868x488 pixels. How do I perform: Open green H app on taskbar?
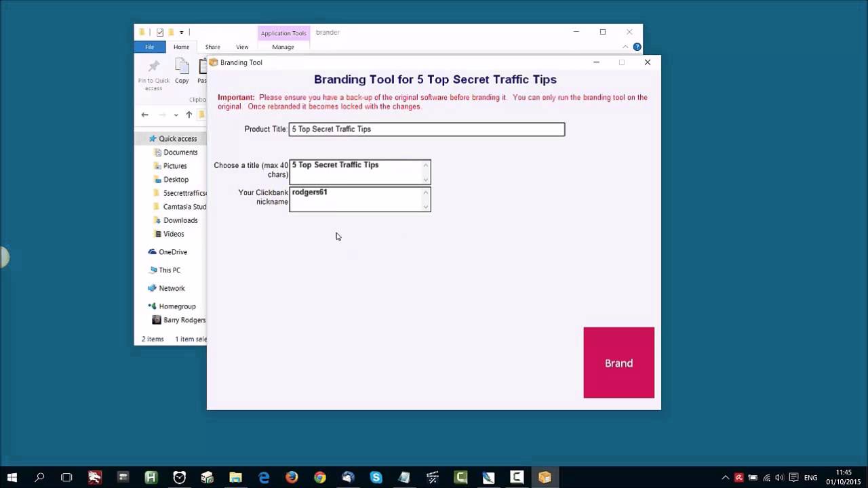point(151,477)
